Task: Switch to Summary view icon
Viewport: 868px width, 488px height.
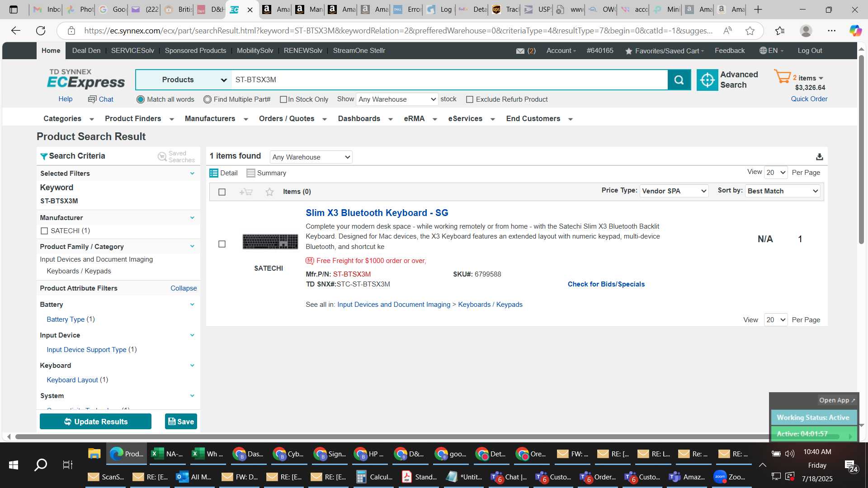Action: click(250, 173)
